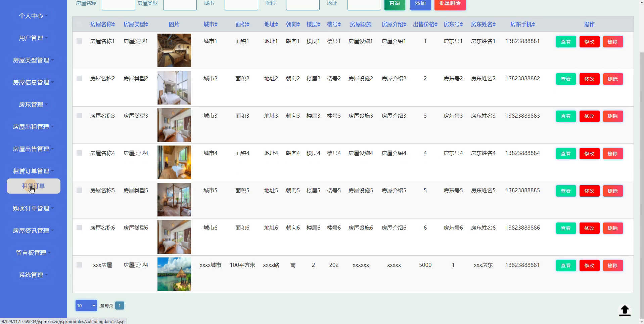Sort table by 房东姓名 column
Image resolution: width=644 pixels, height=324 pixels.
click(483, 24)
